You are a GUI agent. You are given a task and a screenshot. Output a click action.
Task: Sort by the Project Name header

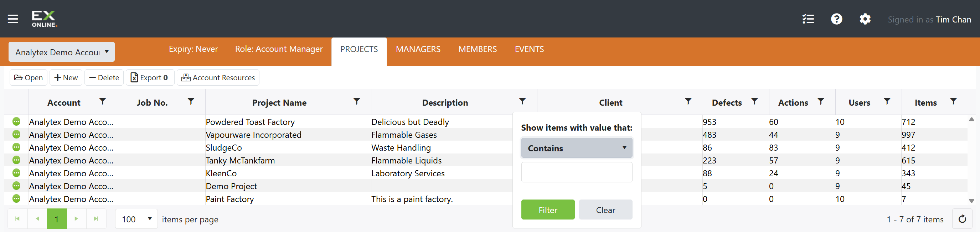(279, 102)
